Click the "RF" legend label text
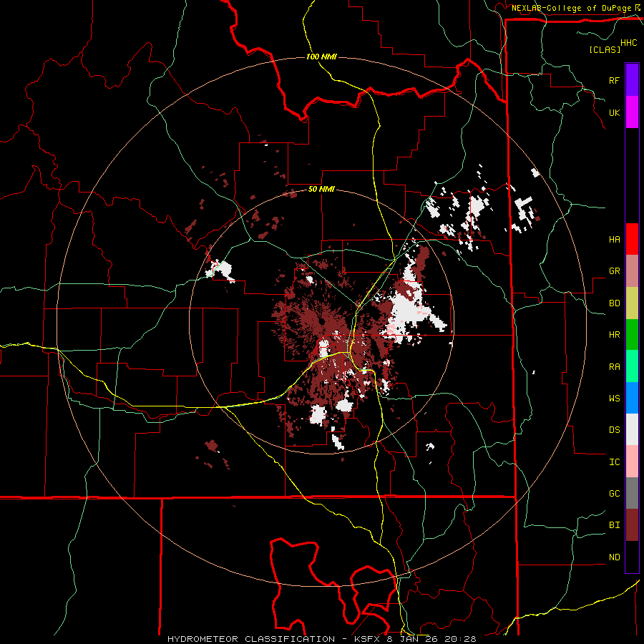The image size is (644, 644). 614,80
